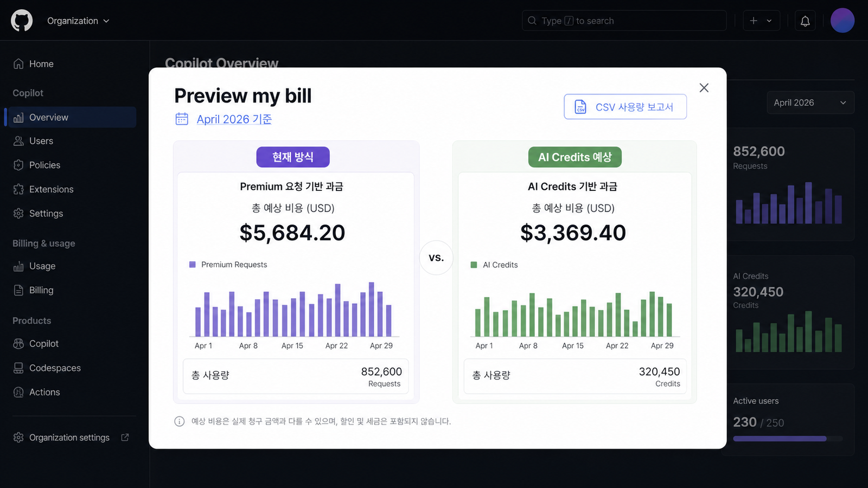Click the 852,600 Requests usage row

[x=296, y=376]
